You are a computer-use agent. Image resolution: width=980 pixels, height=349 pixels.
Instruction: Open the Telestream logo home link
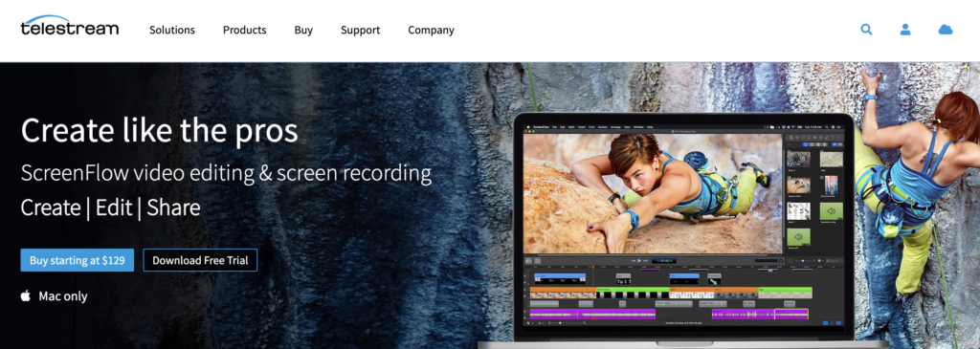[x=69, y=26]
